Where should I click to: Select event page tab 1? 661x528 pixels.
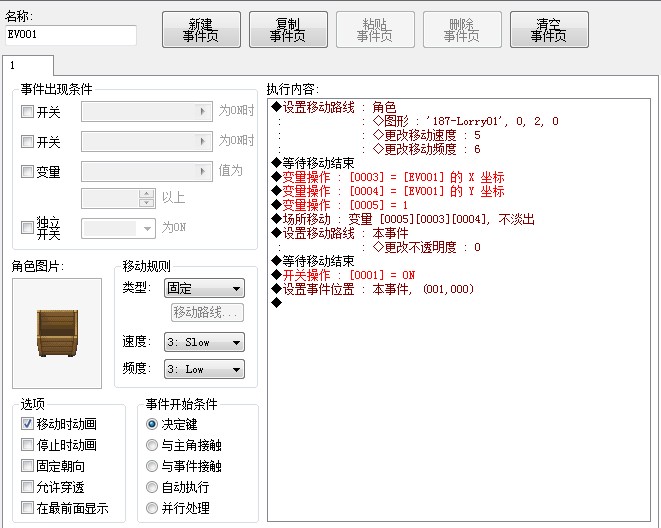28,65
